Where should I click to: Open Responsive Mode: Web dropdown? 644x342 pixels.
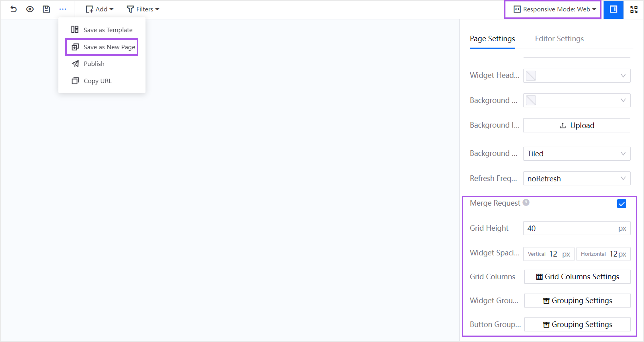(x=555, y=9)
